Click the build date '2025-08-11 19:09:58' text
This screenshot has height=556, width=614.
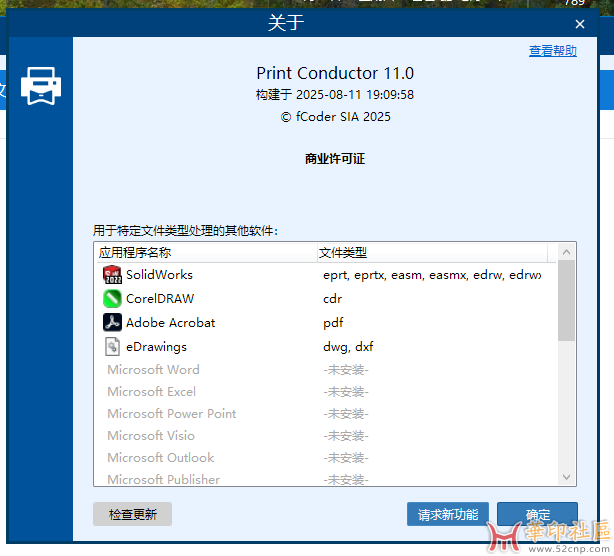pyautogui.click(x=355, y=94)
